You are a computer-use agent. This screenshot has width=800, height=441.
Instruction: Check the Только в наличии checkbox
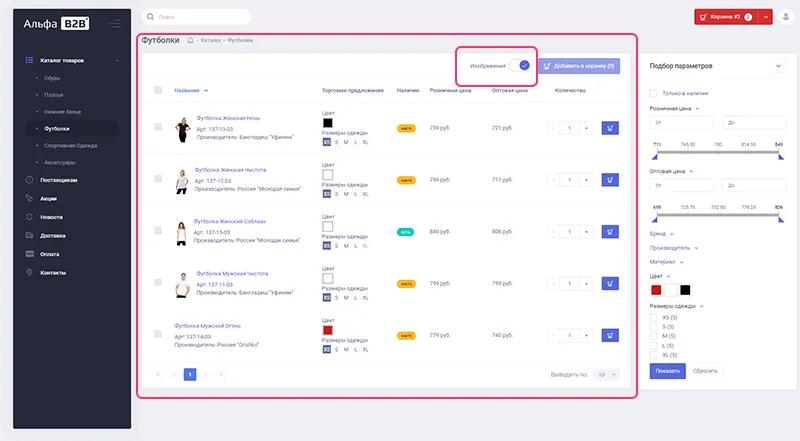(654, 94)
